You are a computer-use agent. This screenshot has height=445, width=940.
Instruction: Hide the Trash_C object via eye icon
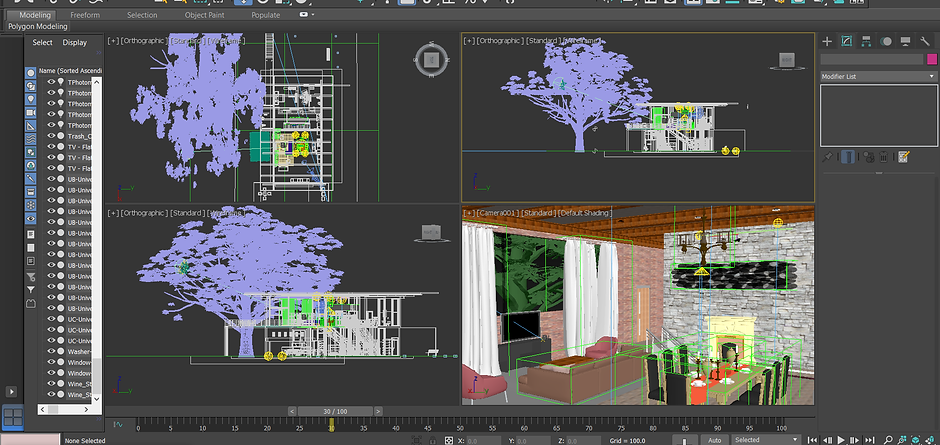(51, 136)
